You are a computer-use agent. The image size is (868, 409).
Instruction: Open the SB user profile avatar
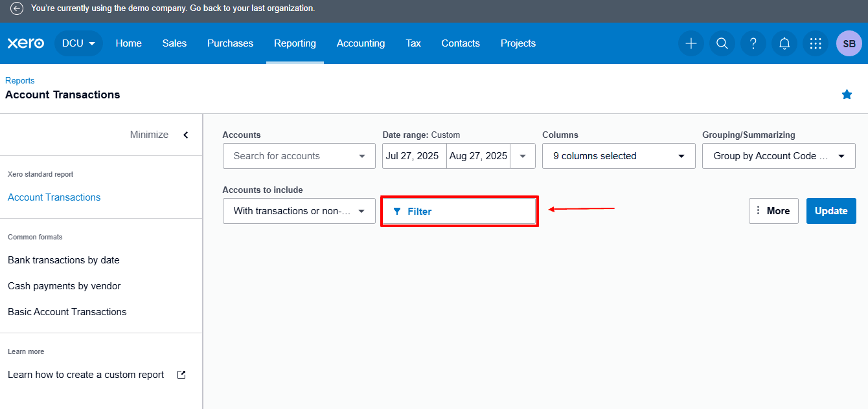coord(849,43)
